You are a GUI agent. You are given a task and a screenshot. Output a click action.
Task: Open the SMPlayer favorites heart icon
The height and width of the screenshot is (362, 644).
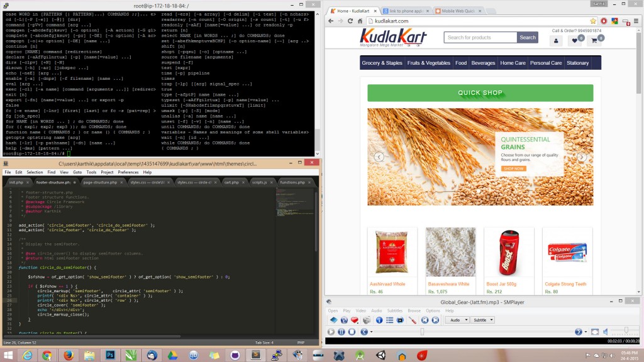(355, 320)
